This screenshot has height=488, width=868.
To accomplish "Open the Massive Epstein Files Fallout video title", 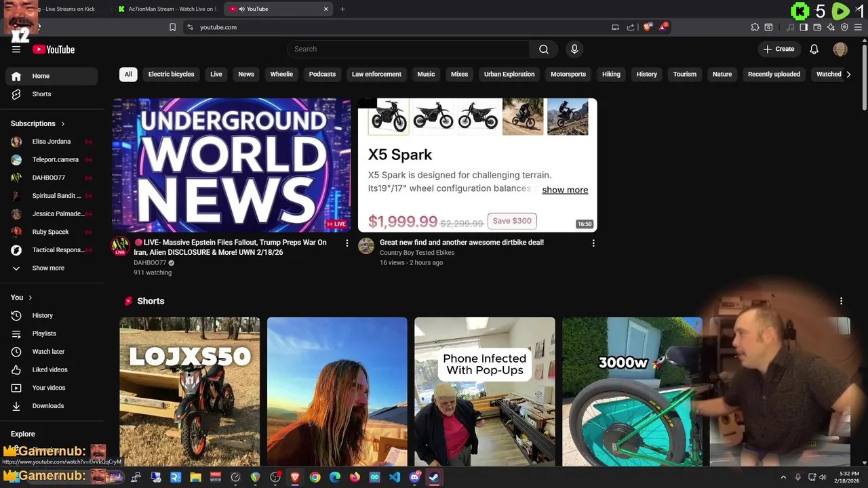I will click(230, 247).
